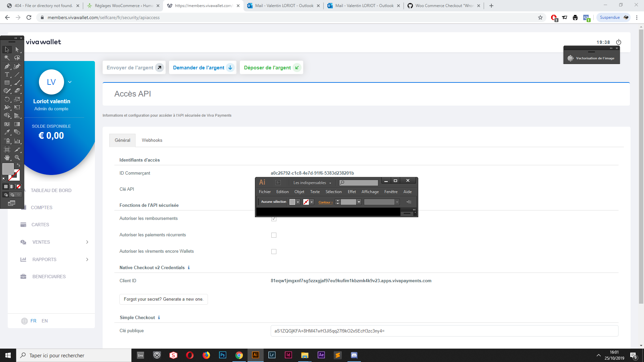This screenshot has width=644, height=362.
Task: Open the Vectorisation de l'image panel icon
Action: tap(571, 58)
